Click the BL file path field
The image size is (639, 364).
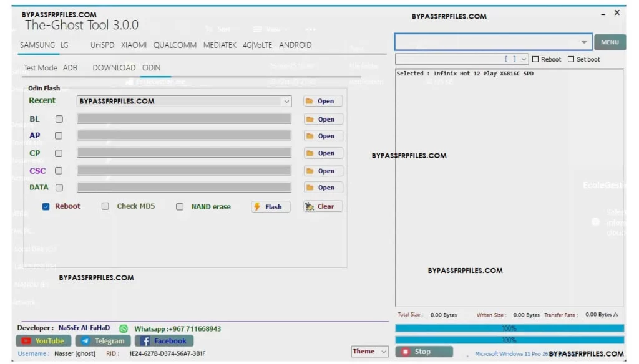click(184, 119)
